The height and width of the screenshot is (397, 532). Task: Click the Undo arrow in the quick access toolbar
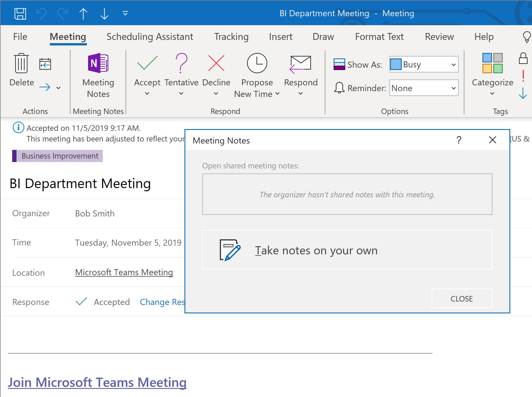[x=41, y=14]
